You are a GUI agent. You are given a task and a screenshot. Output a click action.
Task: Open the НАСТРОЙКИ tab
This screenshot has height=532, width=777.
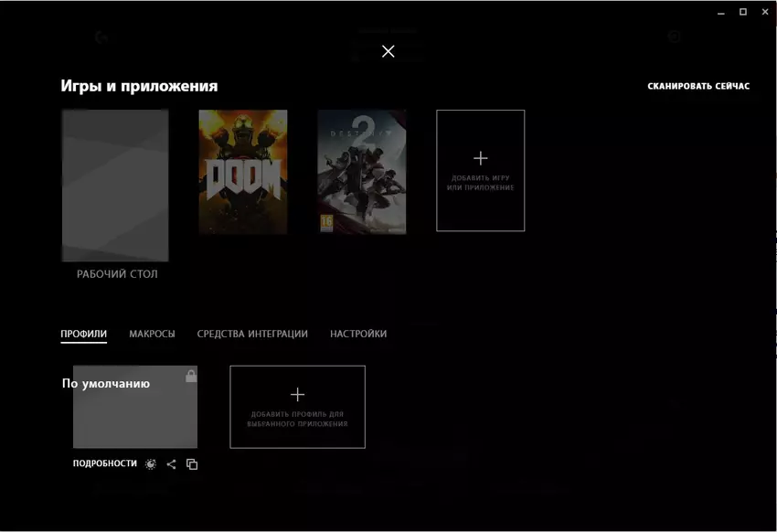(358, 334)
